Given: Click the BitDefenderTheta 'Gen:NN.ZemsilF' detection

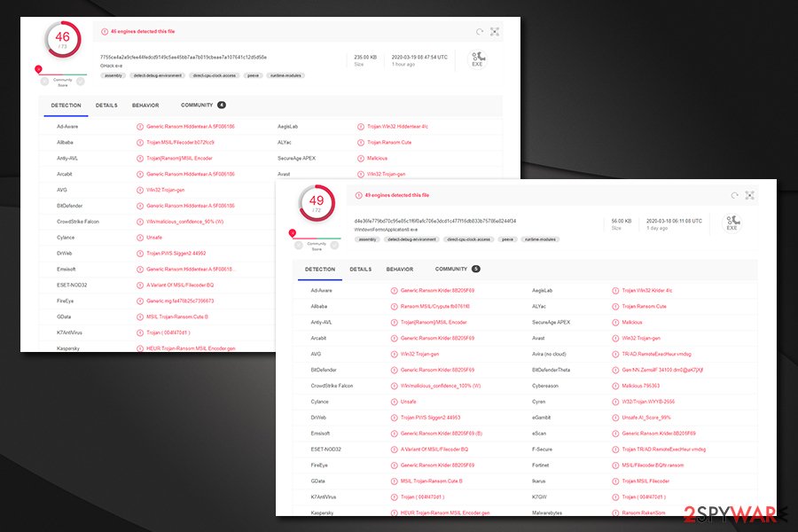Looking at the screenshot, I should point(662,370).
